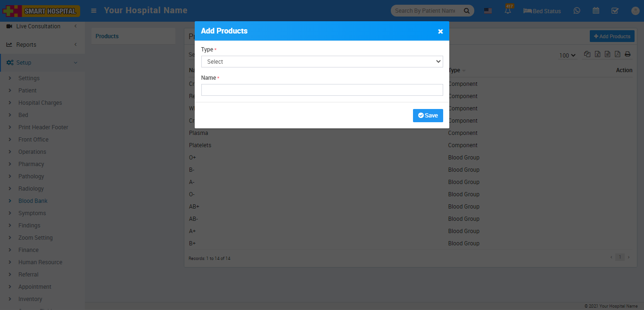
Task: Open WhatsApp chat icon in header
Action: pyautogui.click(x=577, y=11)
